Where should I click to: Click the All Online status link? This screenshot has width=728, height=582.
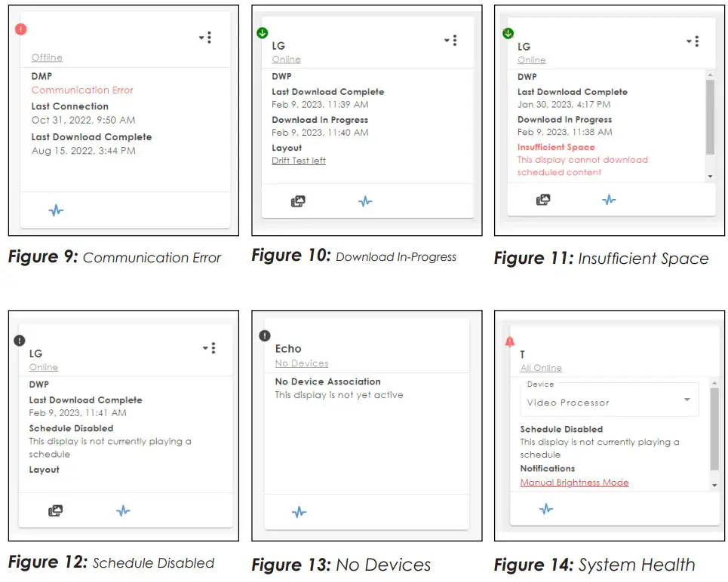[x=541, y=368]
